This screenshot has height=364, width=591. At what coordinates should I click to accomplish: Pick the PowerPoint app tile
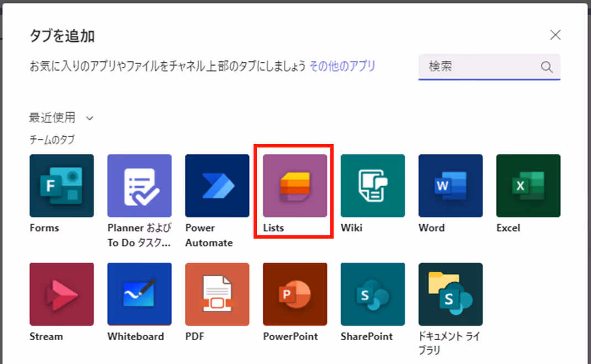(295, 294)
